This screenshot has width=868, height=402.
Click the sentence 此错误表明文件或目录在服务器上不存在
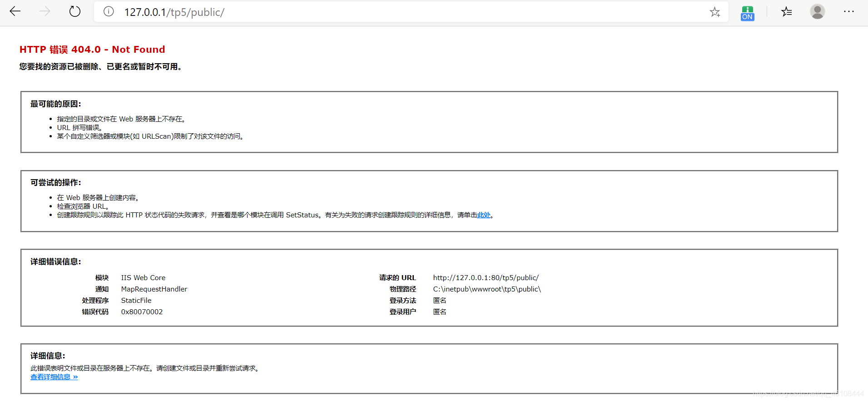[91, 368]
